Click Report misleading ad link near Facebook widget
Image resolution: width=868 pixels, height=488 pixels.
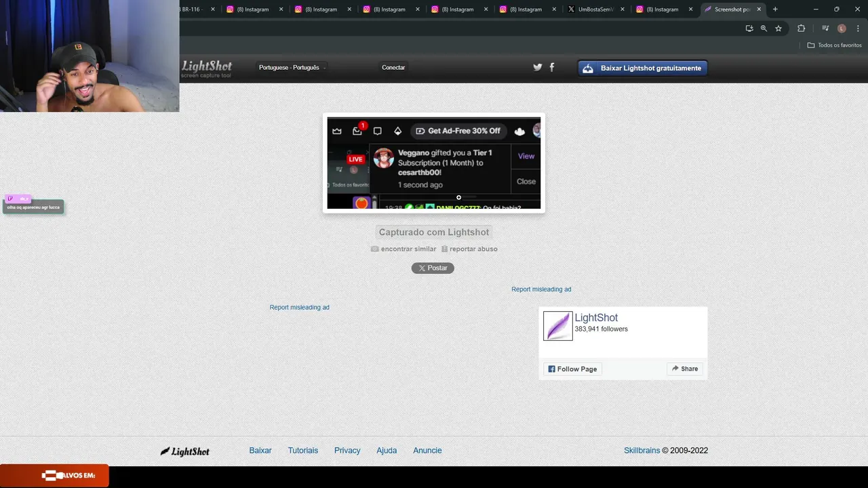(x=541, y=289)
